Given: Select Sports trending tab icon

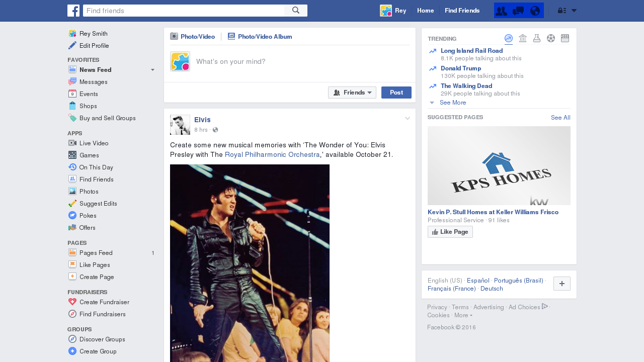Looking at the screenshot, I should pyautogui.click(x=551, y=39).
